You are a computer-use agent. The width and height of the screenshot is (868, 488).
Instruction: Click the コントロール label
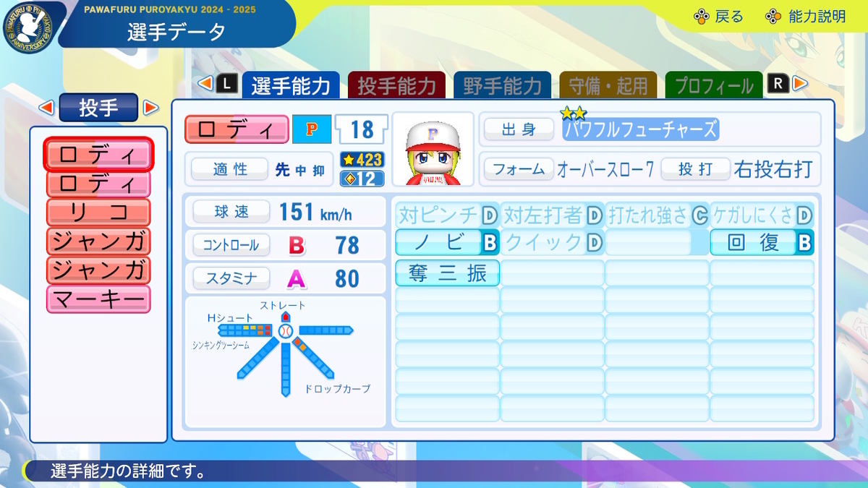tap(231, 245)
